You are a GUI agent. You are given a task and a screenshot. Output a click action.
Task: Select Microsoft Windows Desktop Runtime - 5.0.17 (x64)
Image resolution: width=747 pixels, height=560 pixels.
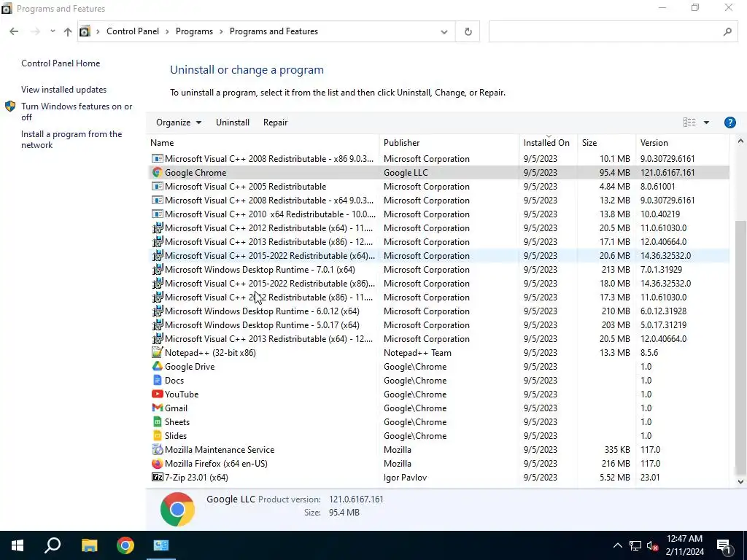[438, 324]
